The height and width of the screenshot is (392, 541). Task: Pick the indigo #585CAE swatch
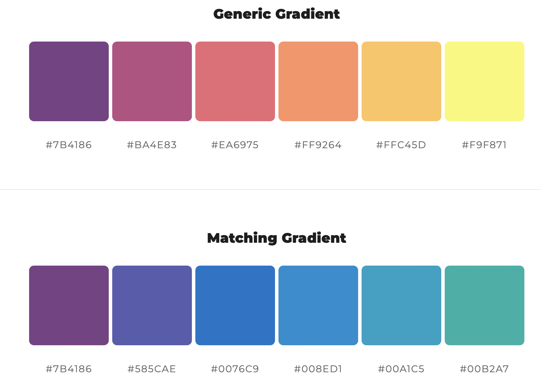(152, 305)
